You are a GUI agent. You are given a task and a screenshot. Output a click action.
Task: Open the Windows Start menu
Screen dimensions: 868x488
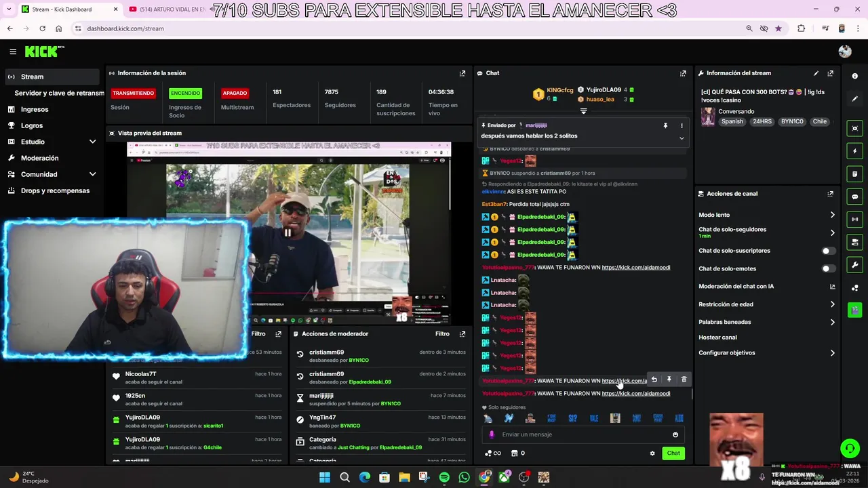325,478
